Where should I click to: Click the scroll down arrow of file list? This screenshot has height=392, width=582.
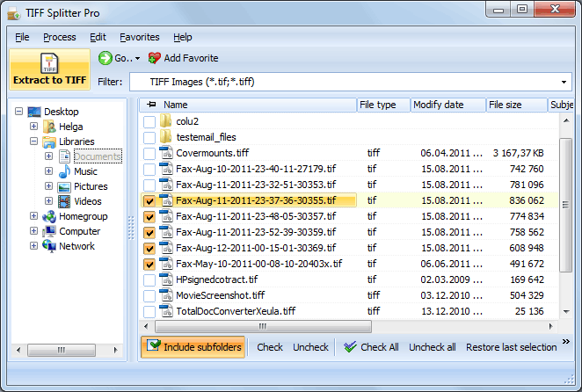566,311
